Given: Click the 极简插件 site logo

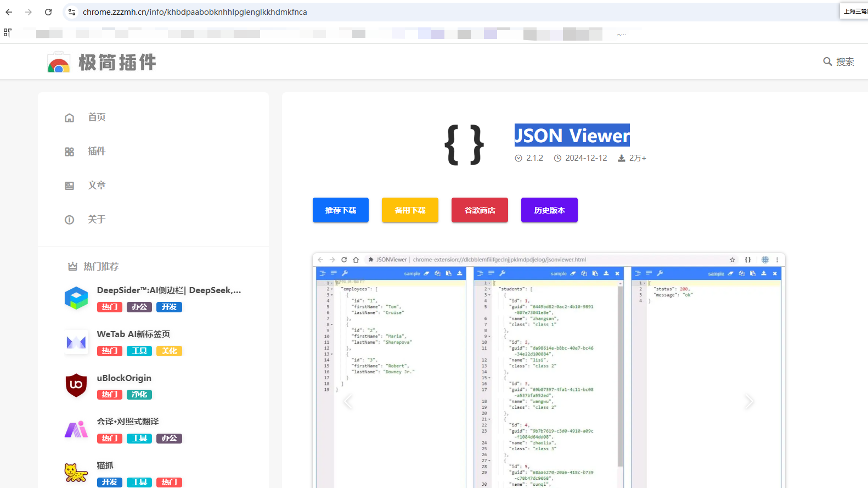Looking at the screenshot, I should (x=102, y=62).
